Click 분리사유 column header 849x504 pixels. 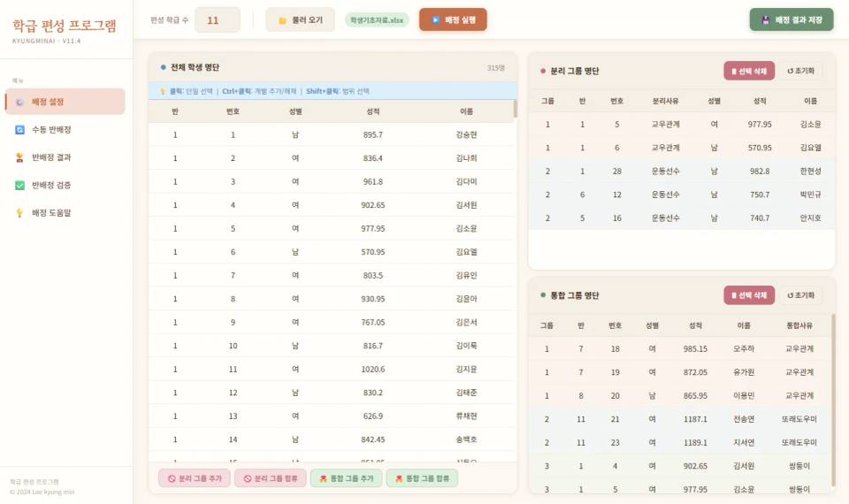[x=665, y=101]
